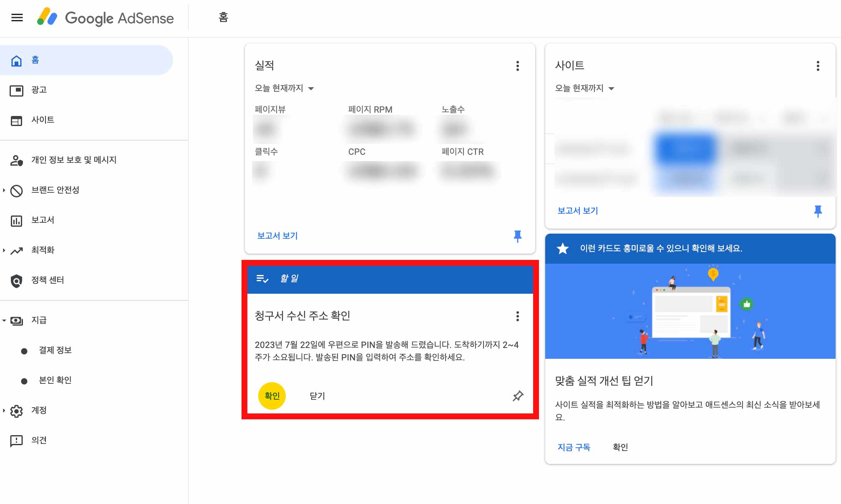The height and width of the screenshot is (504, 841).
Task: Open the hamburger main menu icon
Action: coord(17,18)
